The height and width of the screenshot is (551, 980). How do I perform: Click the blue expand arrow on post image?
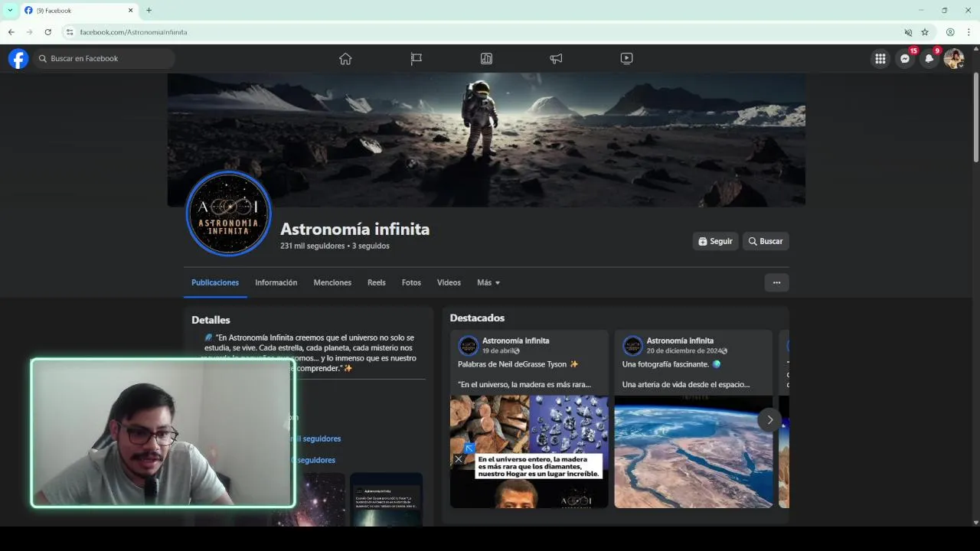(x=469, y=448)
